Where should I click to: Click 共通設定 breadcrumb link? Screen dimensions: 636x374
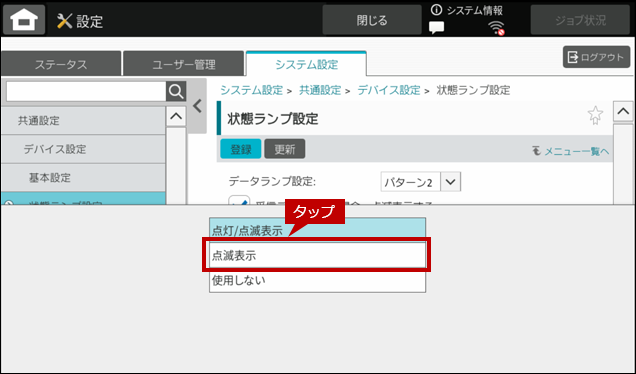320,90
